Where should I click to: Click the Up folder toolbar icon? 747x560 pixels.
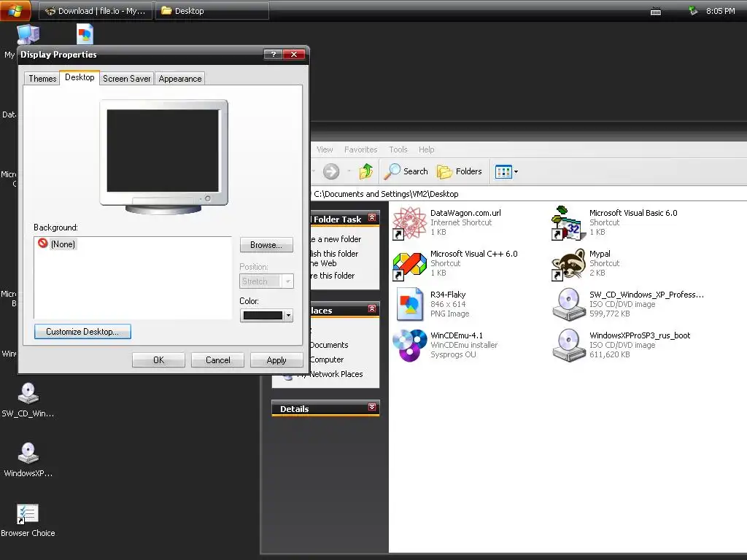(x=366, y=171)
